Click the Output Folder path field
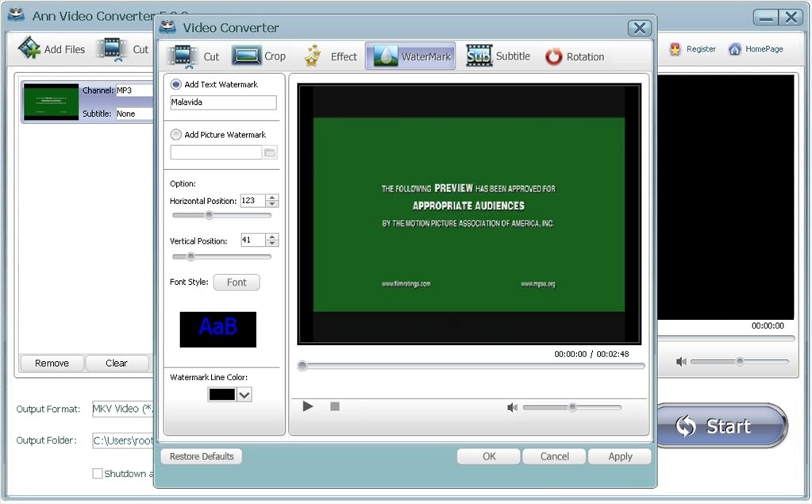This screenshot has height=504, width=812. pyautogui.click(x=123, y=441)
